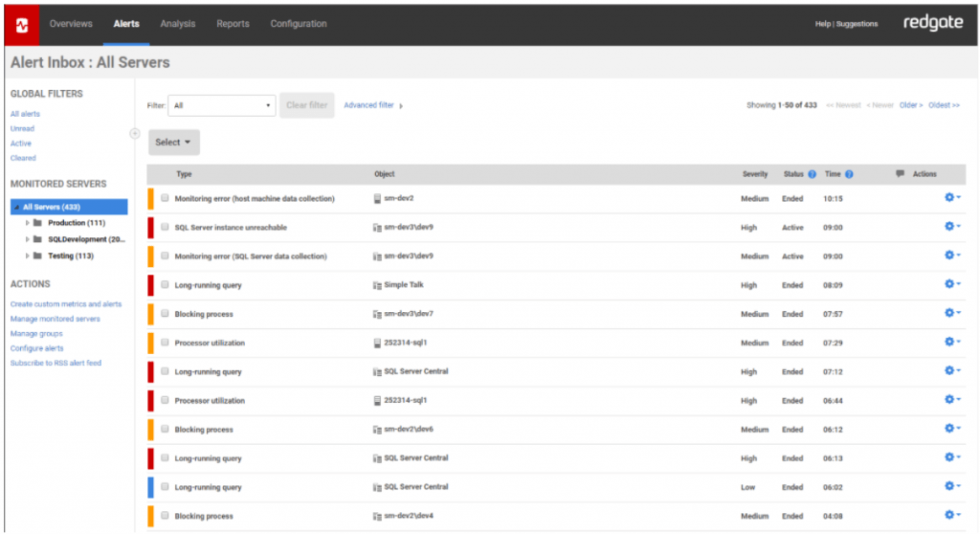Click Create custom metrics and alerts link
This screenshot has width=980, height=534.
tap(66, 304)
